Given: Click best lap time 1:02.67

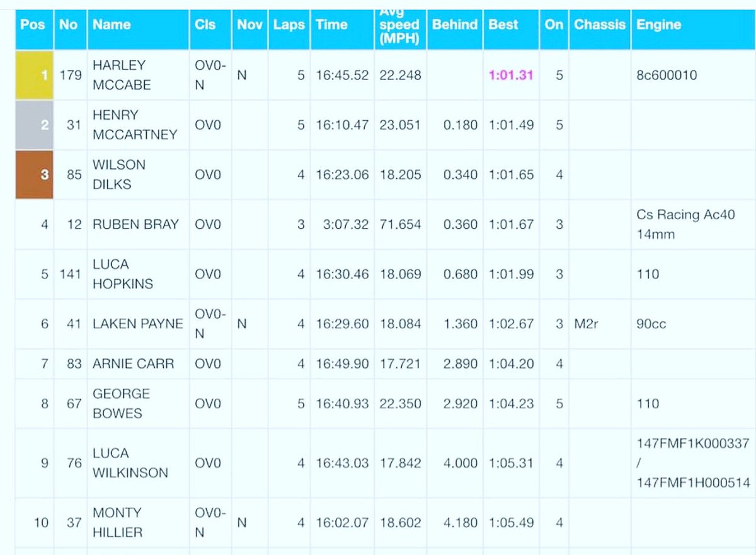Looking at the screenshot, I should click(x=511, y=324).
